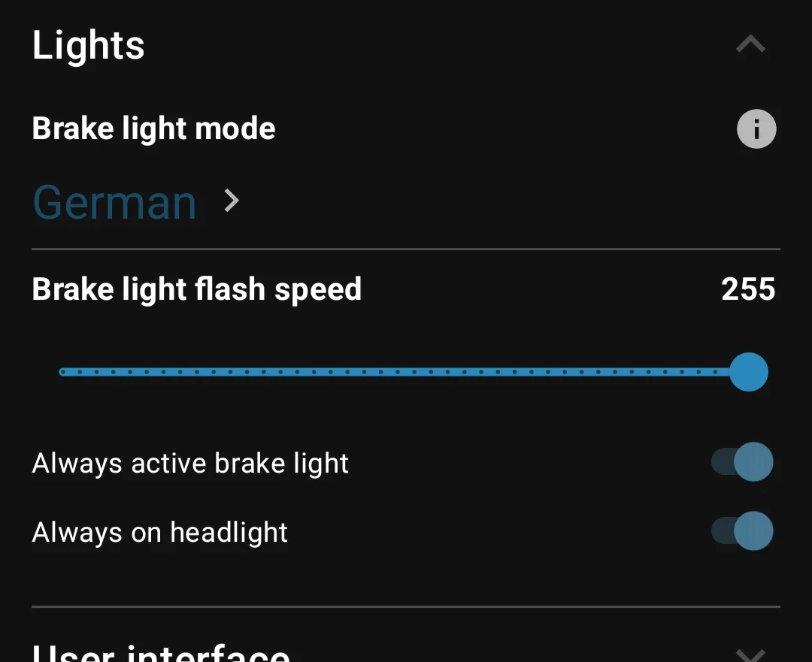Click the left end of flash speed slider
Screen dimensions: 812x662
(x=63, y=372)
